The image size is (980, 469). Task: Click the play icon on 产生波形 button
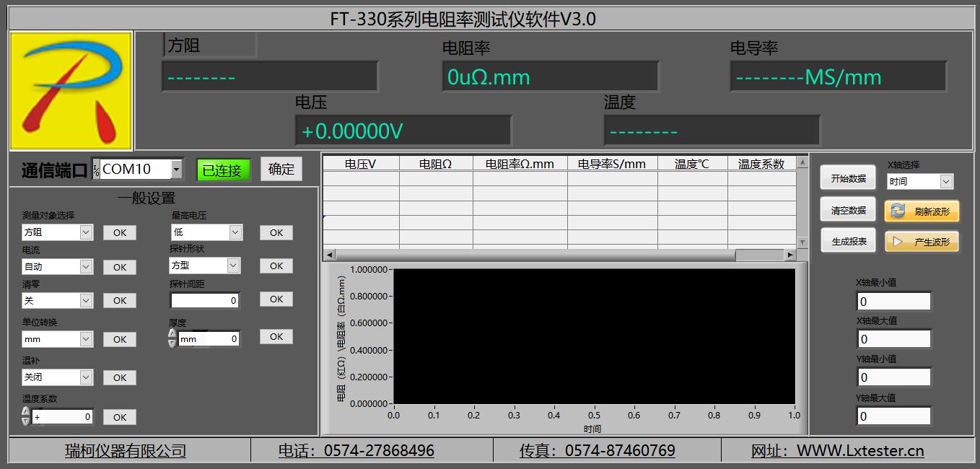pyautogui.click(x=898, y=241)
